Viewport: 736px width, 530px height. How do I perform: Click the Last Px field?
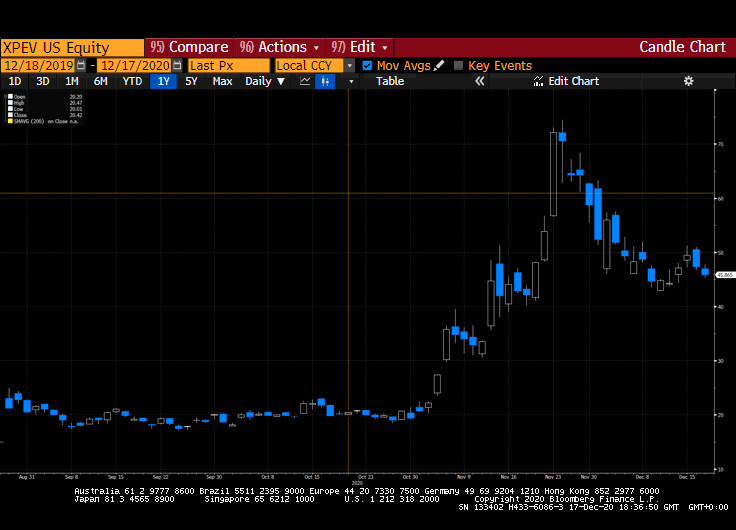click(229, 66)
